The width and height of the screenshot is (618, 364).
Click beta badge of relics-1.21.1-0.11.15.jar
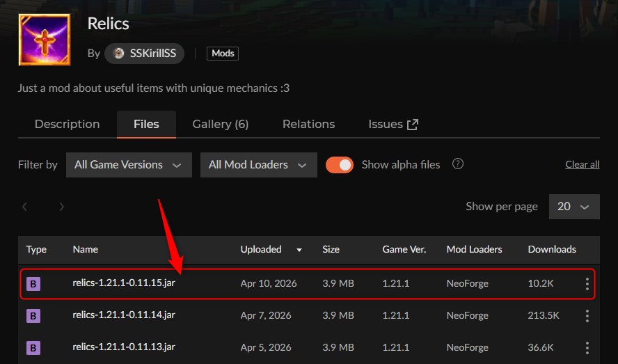click(33, 284)
